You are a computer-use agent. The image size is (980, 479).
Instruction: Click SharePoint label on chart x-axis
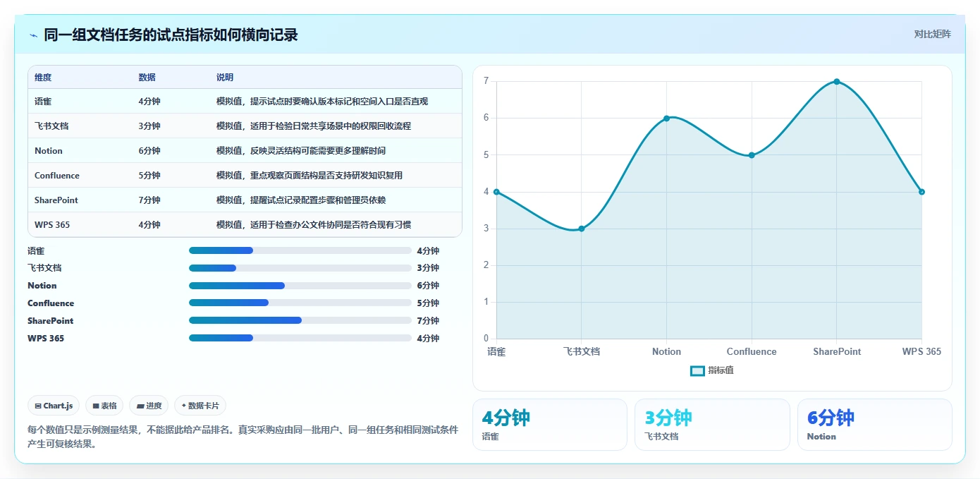pyautogui.click(x=837, y=351)
